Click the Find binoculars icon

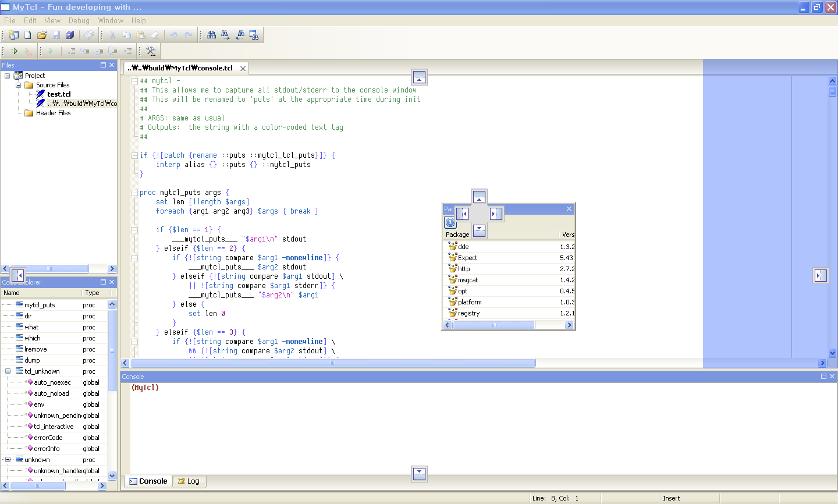(212, 35)
